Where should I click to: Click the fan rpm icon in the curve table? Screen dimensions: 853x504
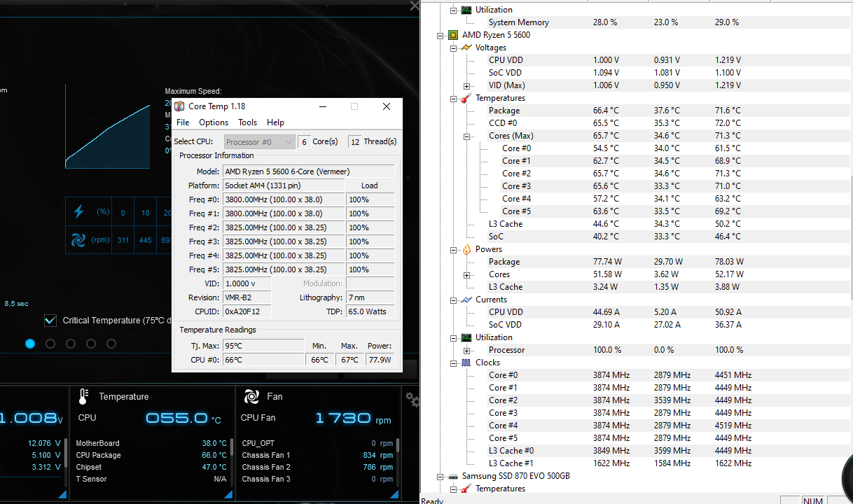(x=78, y=240)
